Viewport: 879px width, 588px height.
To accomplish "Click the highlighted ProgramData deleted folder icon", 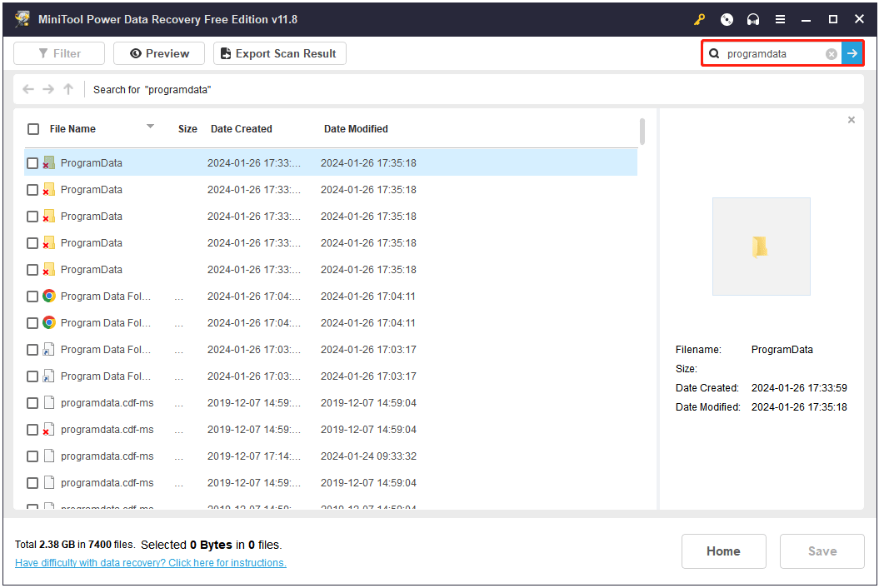I will pyautogui.click(x=49, y=163).
